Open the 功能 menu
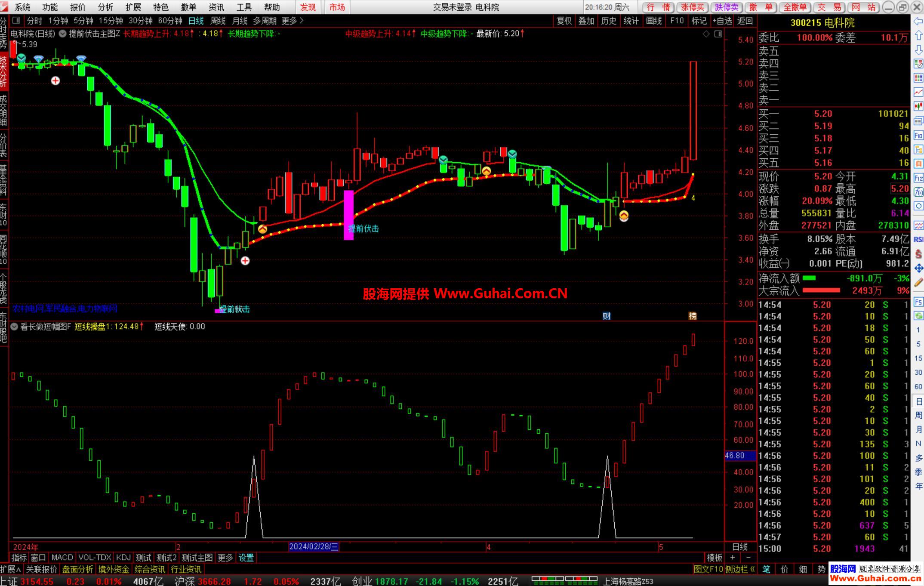This screenshot has height=586, width=924. pos(50,7)
